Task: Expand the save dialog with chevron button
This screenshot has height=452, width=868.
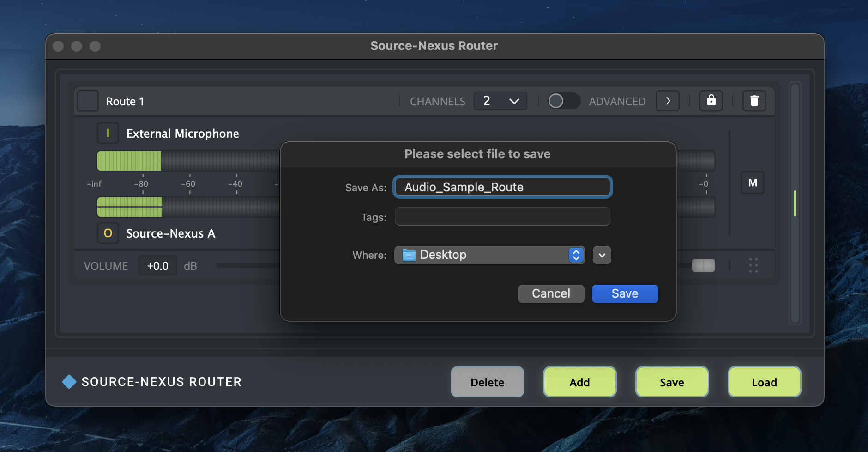Action: 602,255
